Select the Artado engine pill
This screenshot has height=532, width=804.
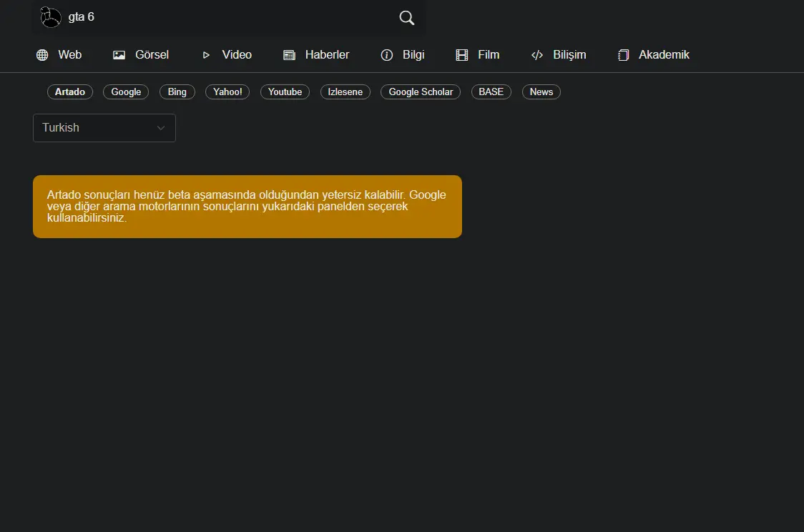coord(69,92)
